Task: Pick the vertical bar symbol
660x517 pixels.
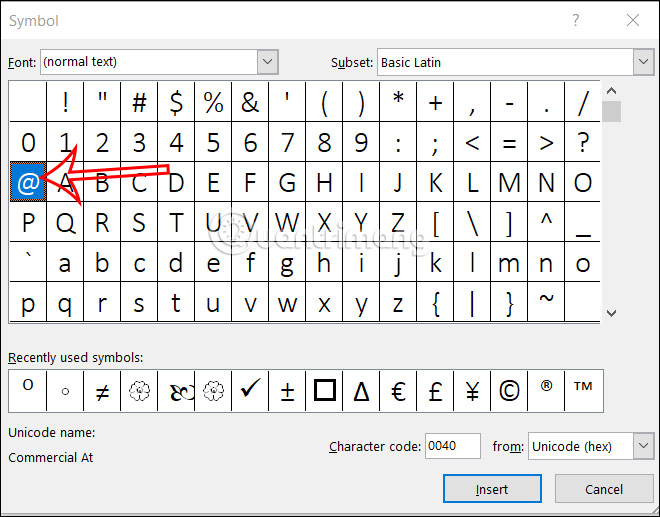Action: pyautogui.click(x=472, y=302)
